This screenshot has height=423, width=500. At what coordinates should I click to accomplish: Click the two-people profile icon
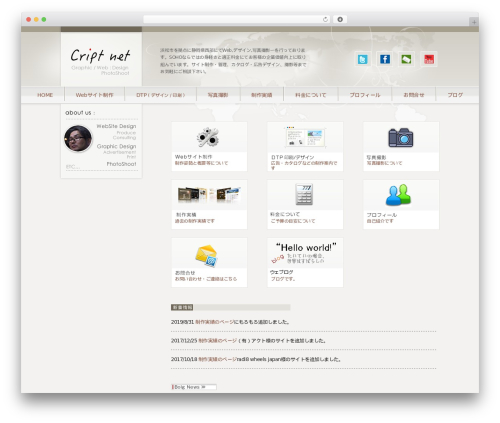[399, 195]
